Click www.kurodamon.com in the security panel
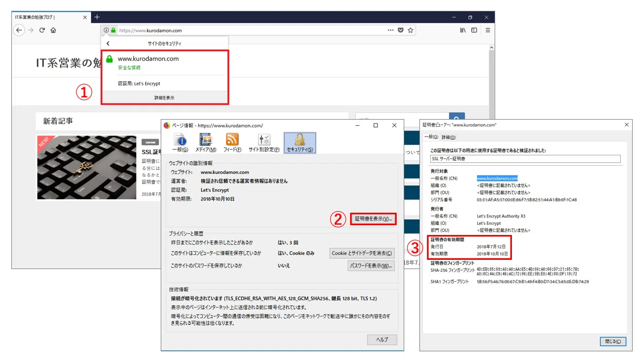The width and height of the screenshot is (644, 360). coord(148,59)
